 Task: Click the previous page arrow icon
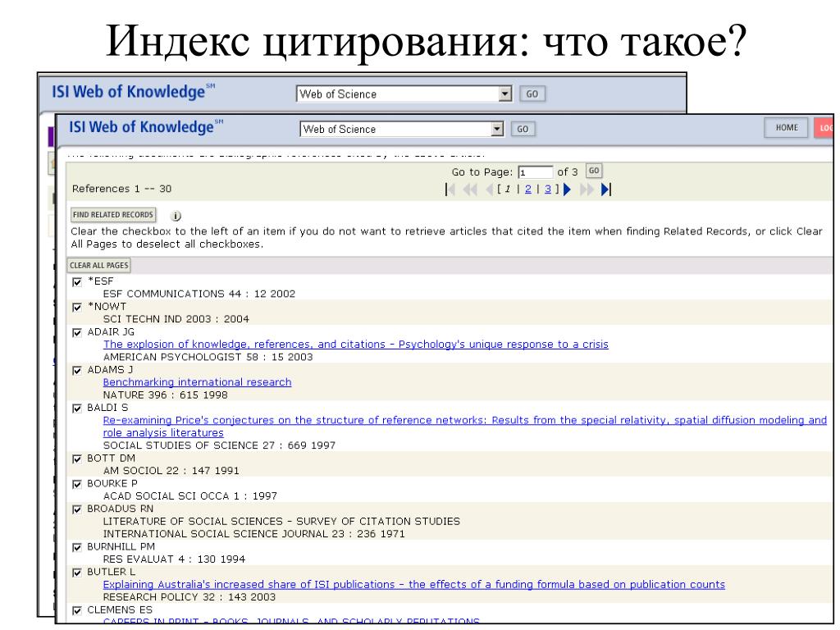point(489,189)
